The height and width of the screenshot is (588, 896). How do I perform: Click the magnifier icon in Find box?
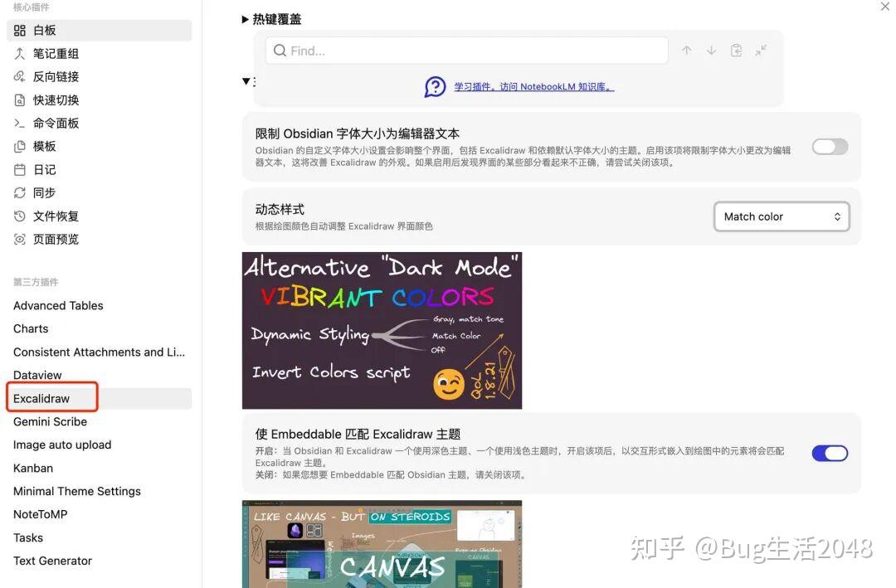click(280, 51)
